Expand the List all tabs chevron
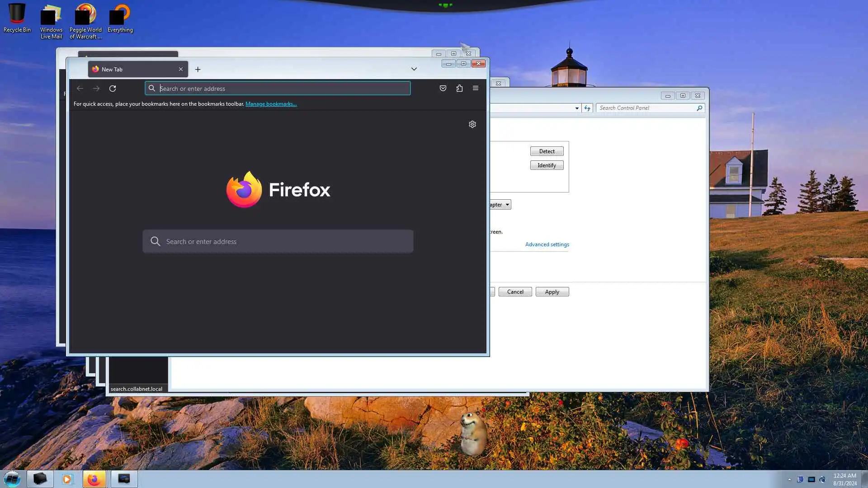868x488 pixels. [414, 69]
